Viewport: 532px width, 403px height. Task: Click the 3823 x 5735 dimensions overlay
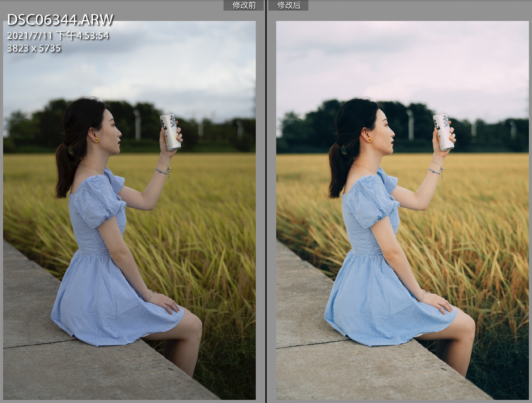(34, 48)
